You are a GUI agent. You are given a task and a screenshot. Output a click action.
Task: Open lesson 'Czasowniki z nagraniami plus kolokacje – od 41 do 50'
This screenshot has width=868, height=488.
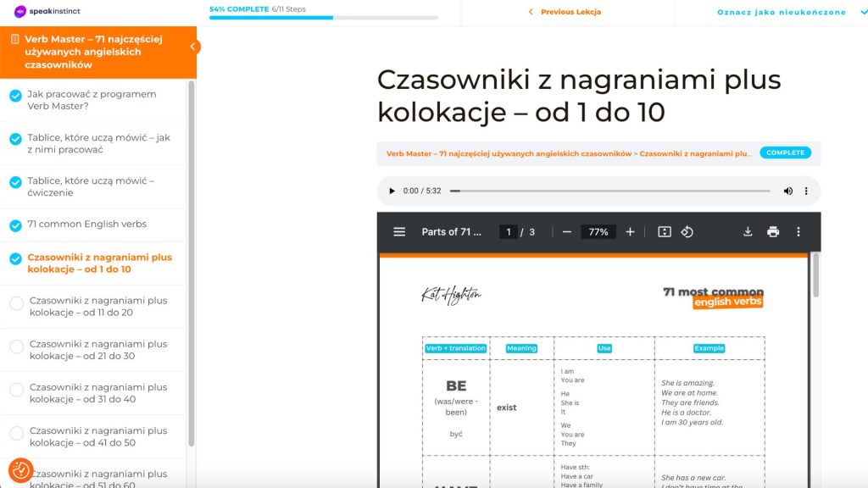coord(98,436)
